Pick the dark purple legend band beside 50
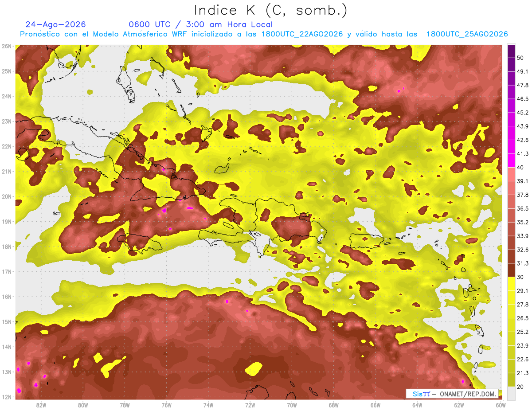Viewport: 532px width, 411px height. 511,51
